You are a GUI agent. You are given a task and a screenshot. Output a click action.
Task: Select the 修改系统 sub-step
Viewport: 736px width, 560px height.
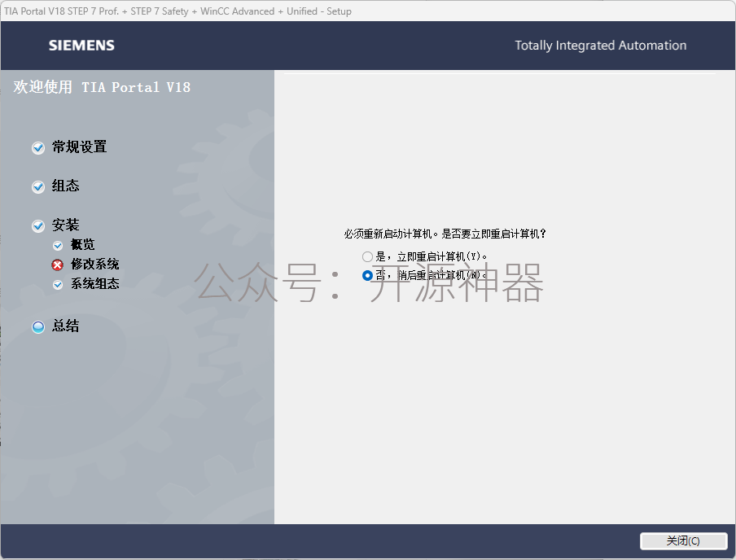click(94, 265)
